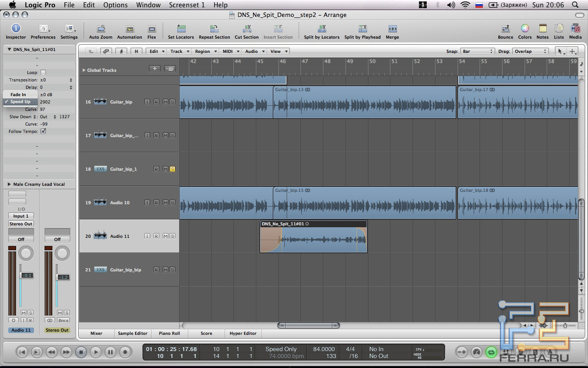Click Split by Playhead icon

click(x=362, y=29)
